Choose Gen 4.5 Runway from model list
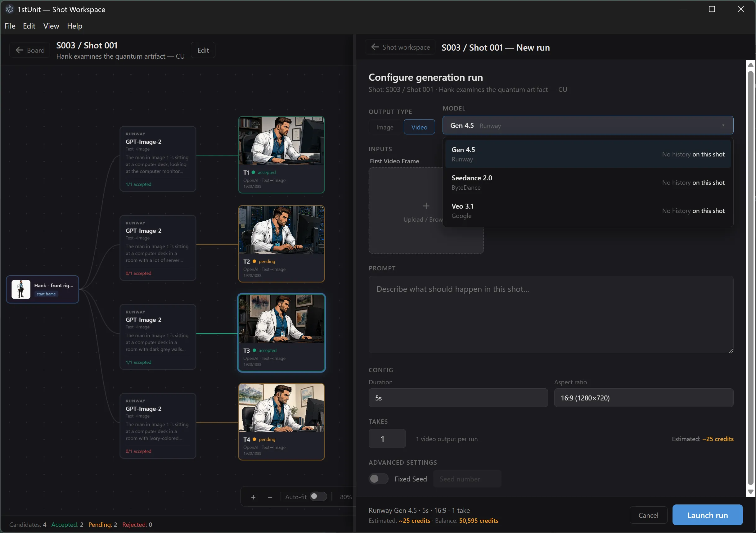The image size is (756, 533). click(x=587, y=154)
